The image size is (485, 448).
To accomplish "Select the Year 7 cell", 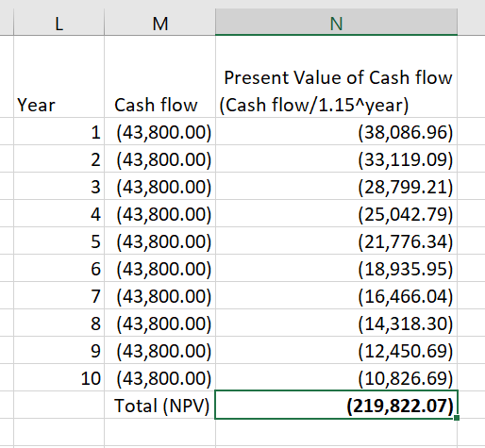I will coord(59,295).
